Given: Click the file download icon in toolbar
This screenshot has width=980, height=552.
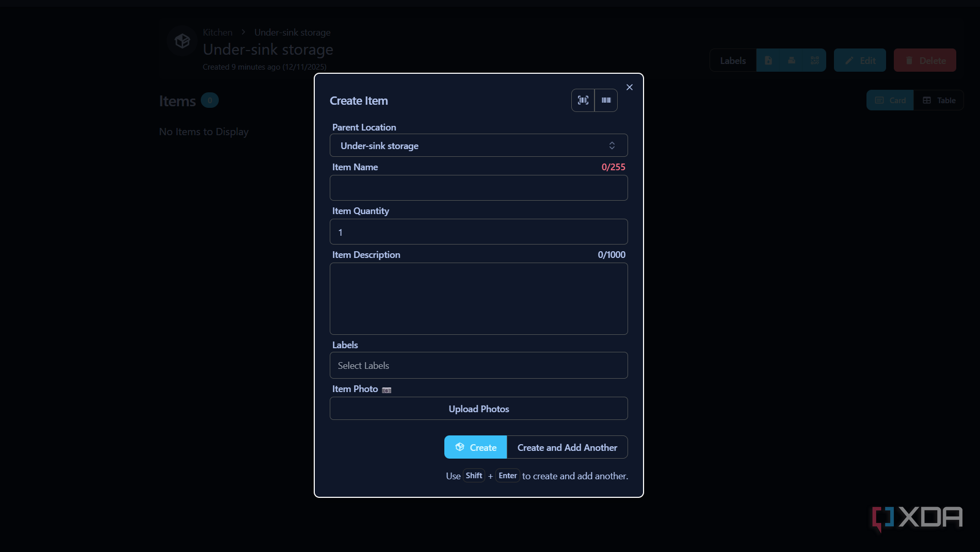Looking at the screenshot, I should [x=768, y=60].
